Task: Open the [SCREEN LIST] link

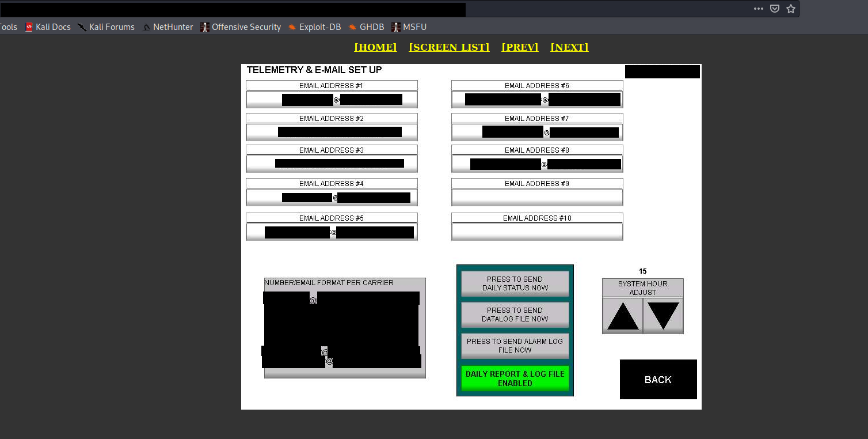Action: tap(449, 47)
